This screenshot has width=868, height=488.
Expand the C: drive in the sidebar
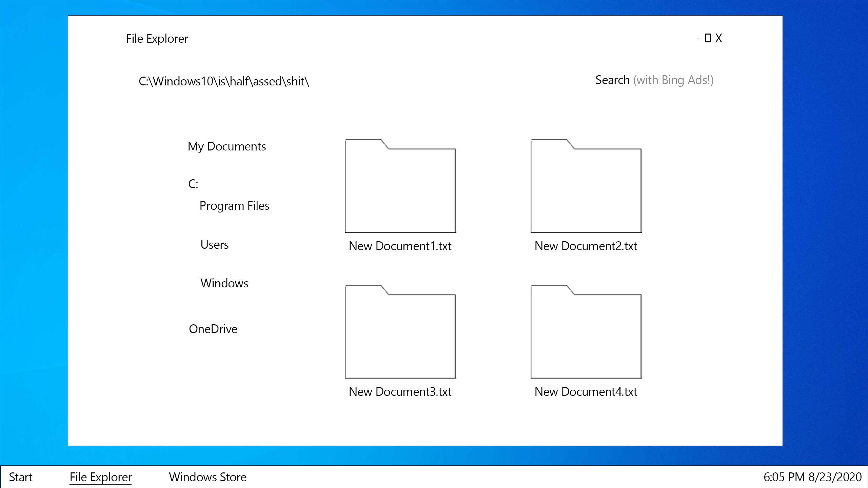(193, 183)
